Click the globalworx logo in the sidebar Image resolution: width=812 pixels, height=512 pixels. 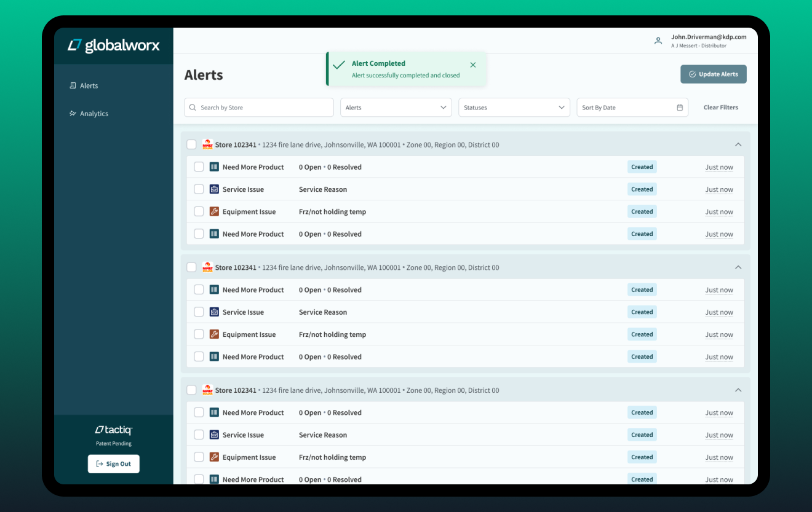[x=114, y=45]
